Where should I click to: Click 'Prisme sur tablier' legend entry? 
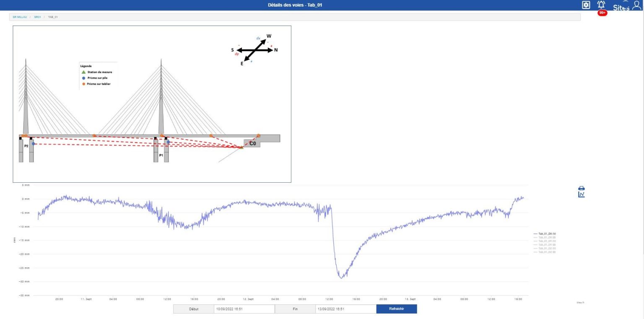pos(96,84)
